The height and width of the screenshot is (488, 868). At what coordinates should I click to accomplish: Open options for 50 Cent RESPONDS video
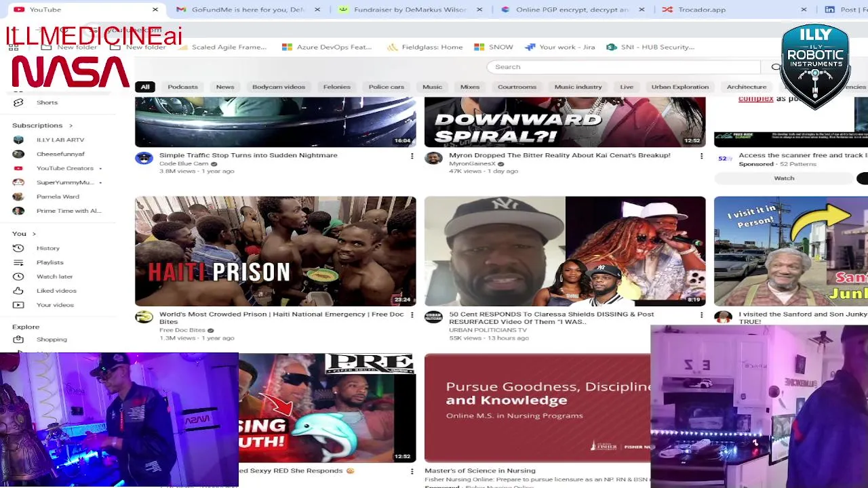(x=701, y=315)
